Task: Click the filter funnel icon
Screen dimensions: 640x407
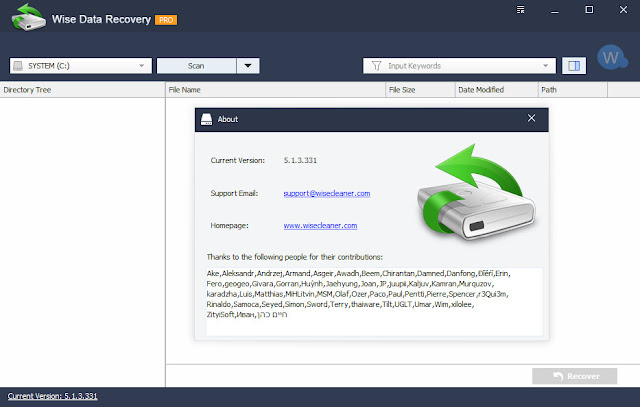Action: tap(376, 66)
